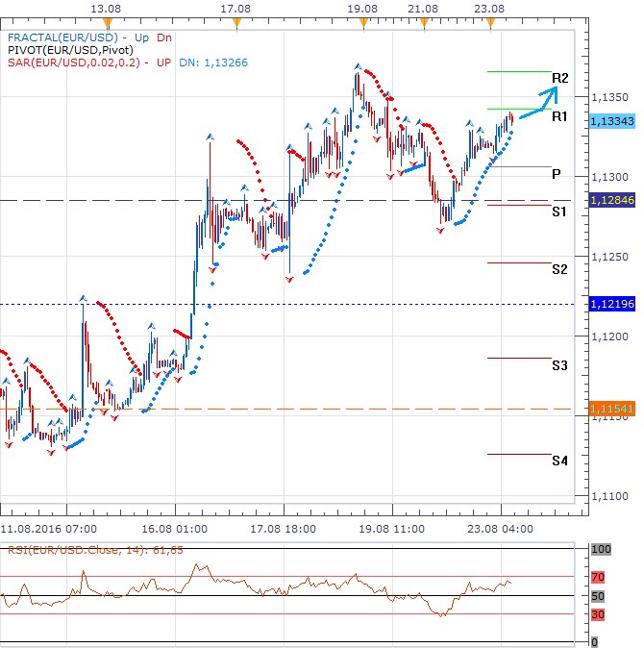Screen dimensions: 644x648
Task: Select the S4 support level label
Action: coord(559,461)
